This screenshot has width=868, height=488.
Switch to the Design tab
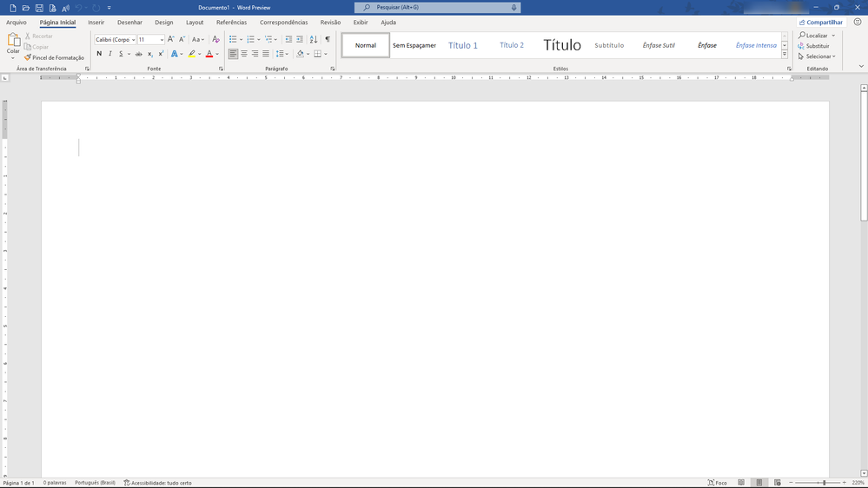[164, 23]
